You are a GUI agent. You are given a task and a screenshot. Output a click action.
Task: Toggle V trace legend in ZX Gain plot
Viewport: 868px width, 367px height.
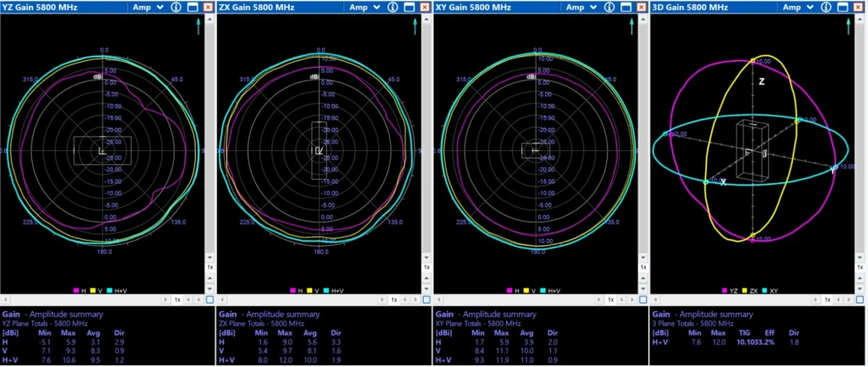[x=312, y=291]
